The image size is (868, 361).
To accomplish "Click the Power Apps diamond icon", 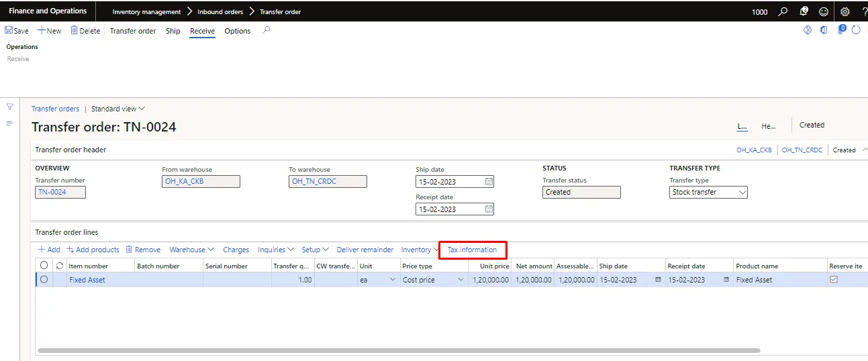I will 808,30.
